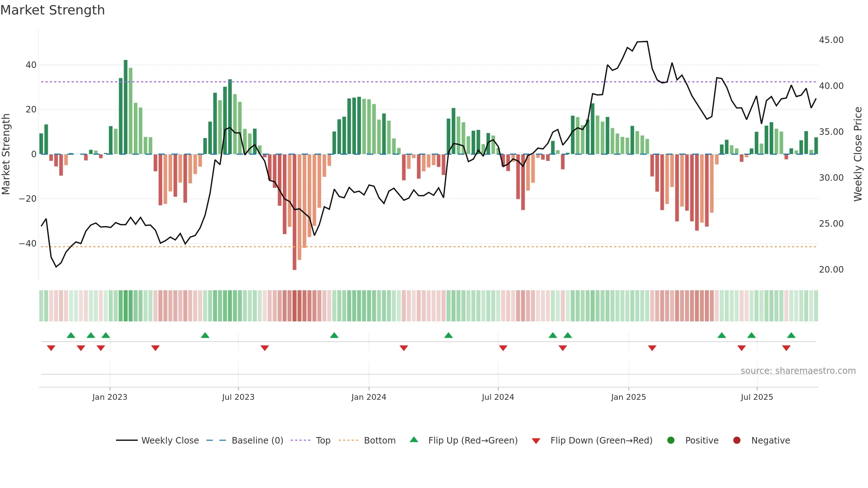The width and height of the screenshot is (868, 488).
Task: Click the purple dotted Top legend line sample
Action: click(x=301, y=440)
